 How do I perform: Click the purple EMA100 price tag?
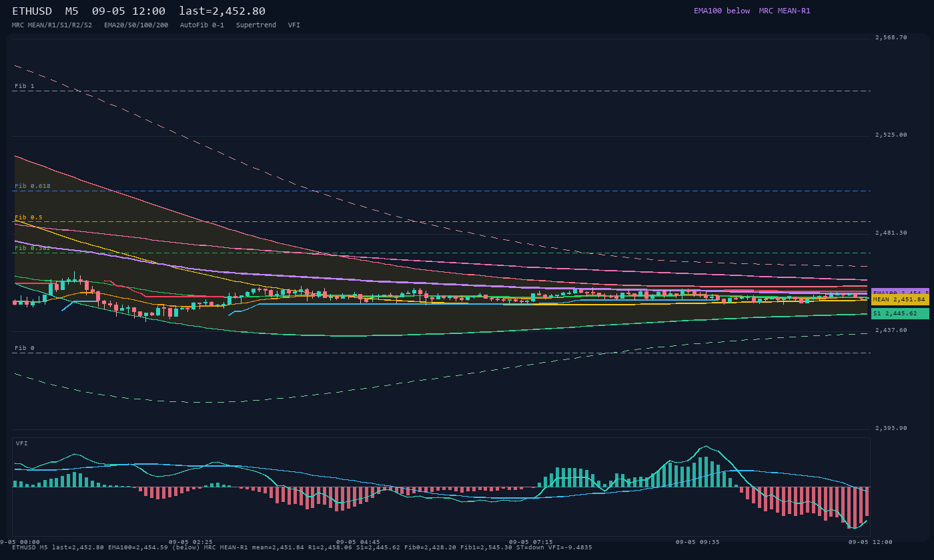coord(900,291)
